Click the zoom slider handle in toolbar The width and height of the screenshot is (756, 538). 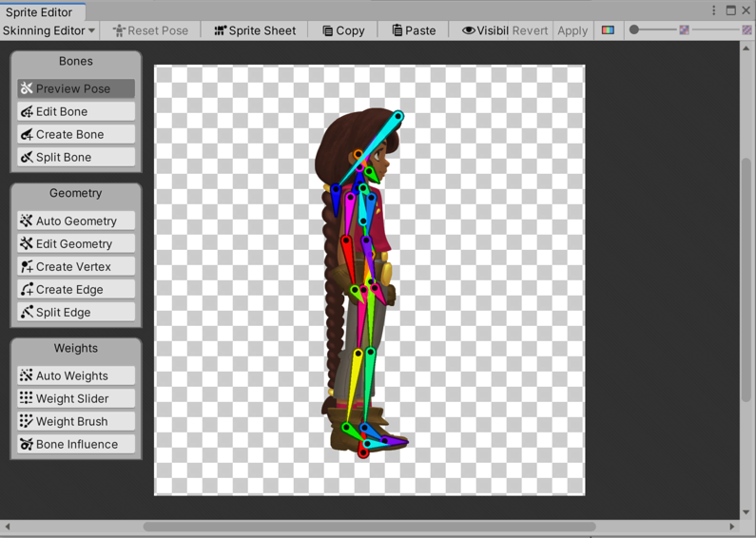[x=634, y=30]
